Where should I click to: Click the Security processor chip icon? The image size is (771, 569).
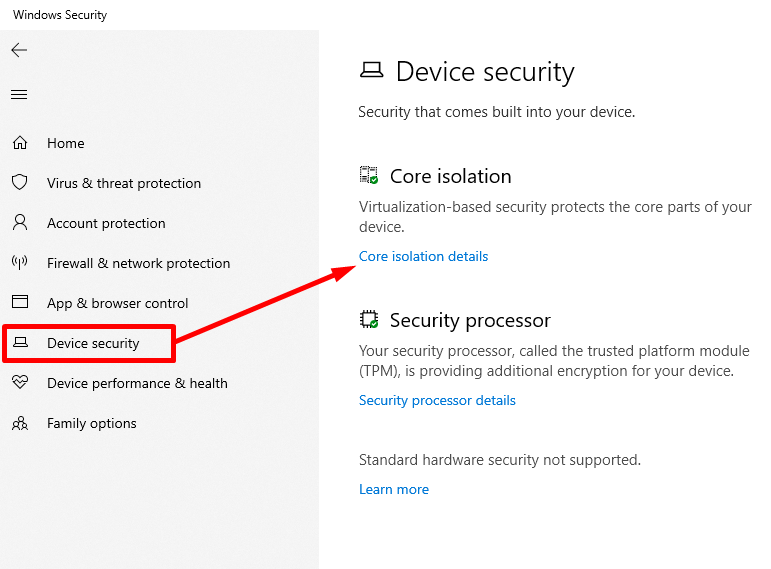pos(369,320)
